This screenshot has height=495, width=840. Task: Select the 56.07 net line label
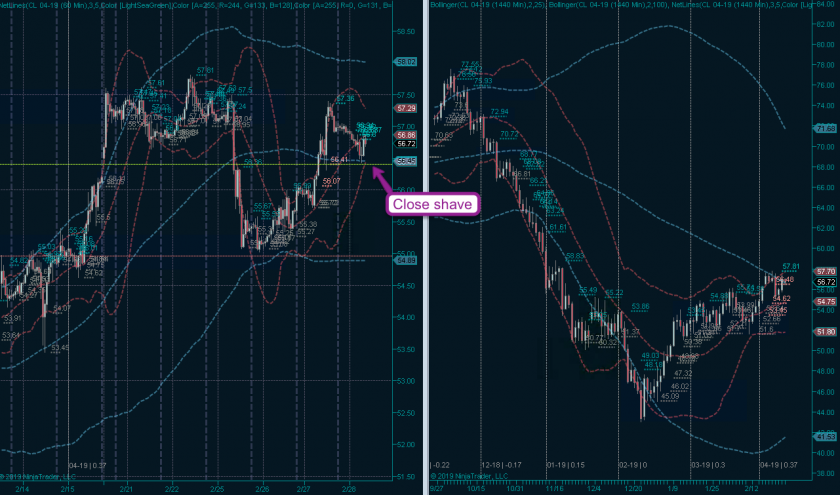[x=331, y=181]
